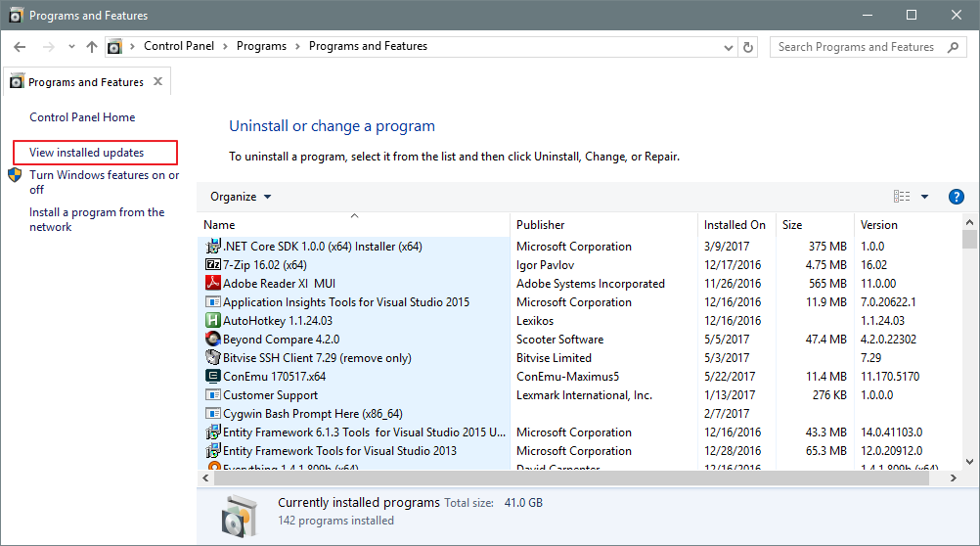
Task: Click the Beyond Compare icon
Action: tap(213, 339)
